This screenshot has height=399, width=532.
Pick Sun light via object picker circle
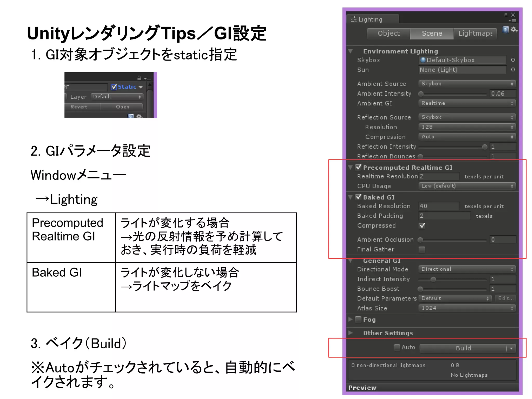(x=513, y=70)
